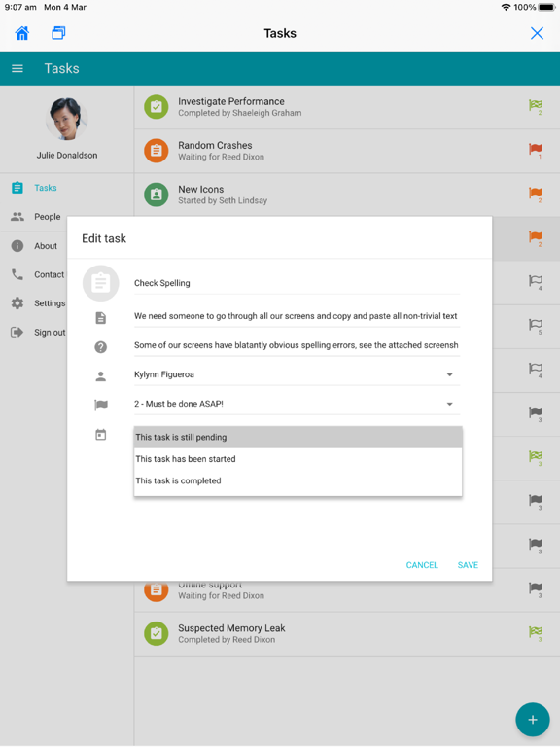The image size is (560, 747).
Task: Select 'This task is completed'
Action: [298, 480]
